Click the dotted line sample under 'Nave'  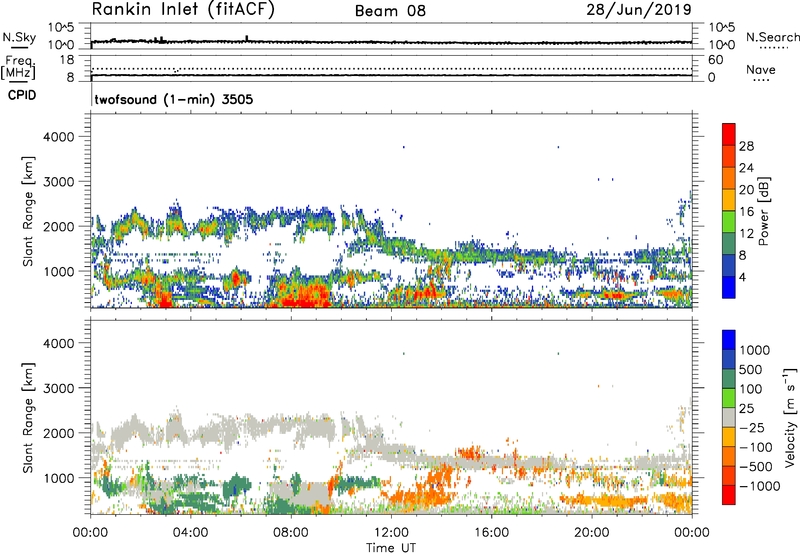click(761, 80)
